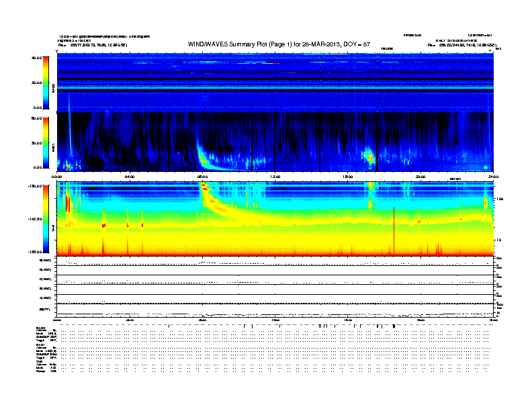Click the TNR color scale bar

pyautogui.click(x=46, y=219)
